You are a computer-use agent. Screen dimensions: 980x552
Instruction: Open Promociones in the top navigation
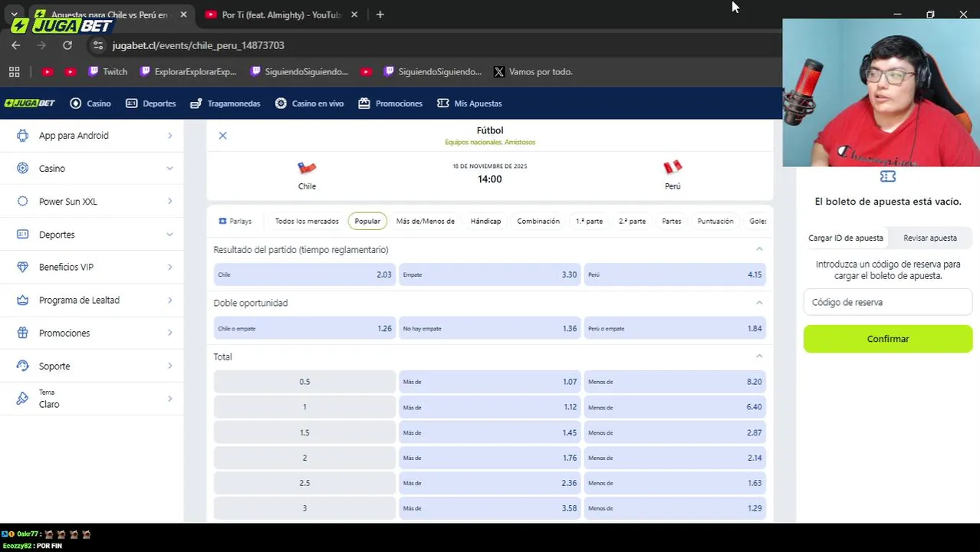[390, 103]
